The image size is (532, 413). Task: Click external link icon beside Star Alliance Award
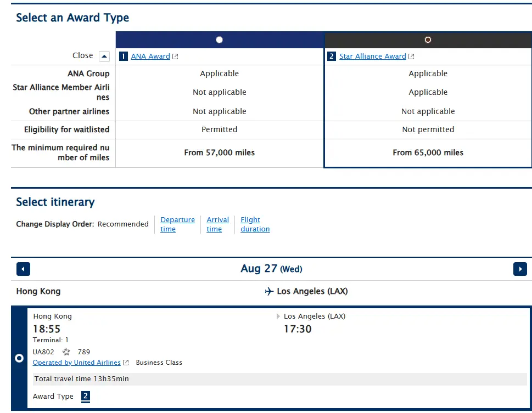coord(411,56)
